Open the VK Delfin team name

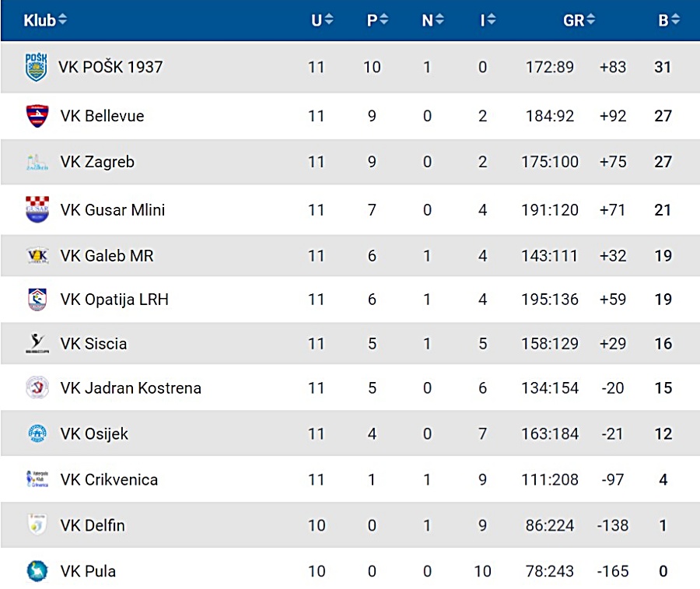coord(93,525)
